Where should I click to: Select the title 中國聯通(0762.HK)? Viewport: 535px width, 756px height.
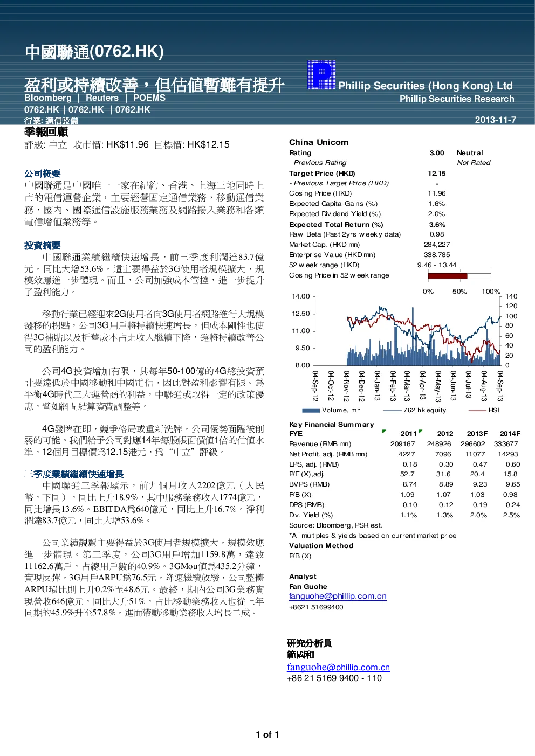(x=94, y=52)
